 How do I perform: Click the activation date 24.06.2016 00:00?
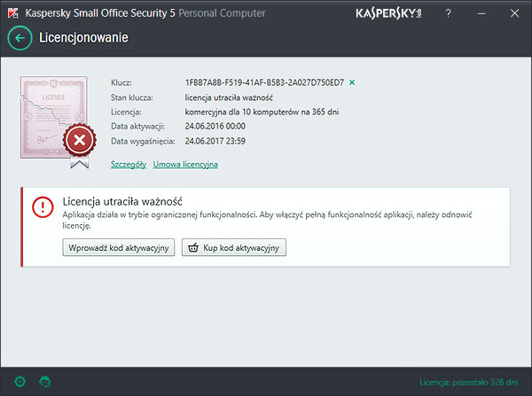[215, 126]
